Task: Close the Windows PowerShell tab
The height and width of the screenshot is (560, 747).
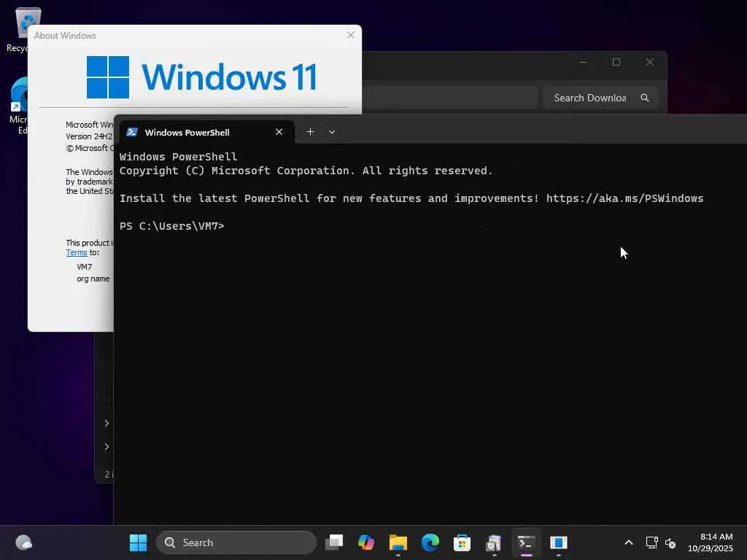Action: [x=279, y=132]
